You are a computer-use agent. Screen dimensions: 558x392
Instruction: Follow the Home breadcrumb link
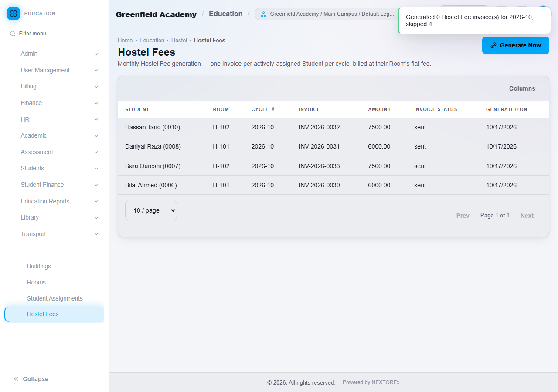[125, 40]
